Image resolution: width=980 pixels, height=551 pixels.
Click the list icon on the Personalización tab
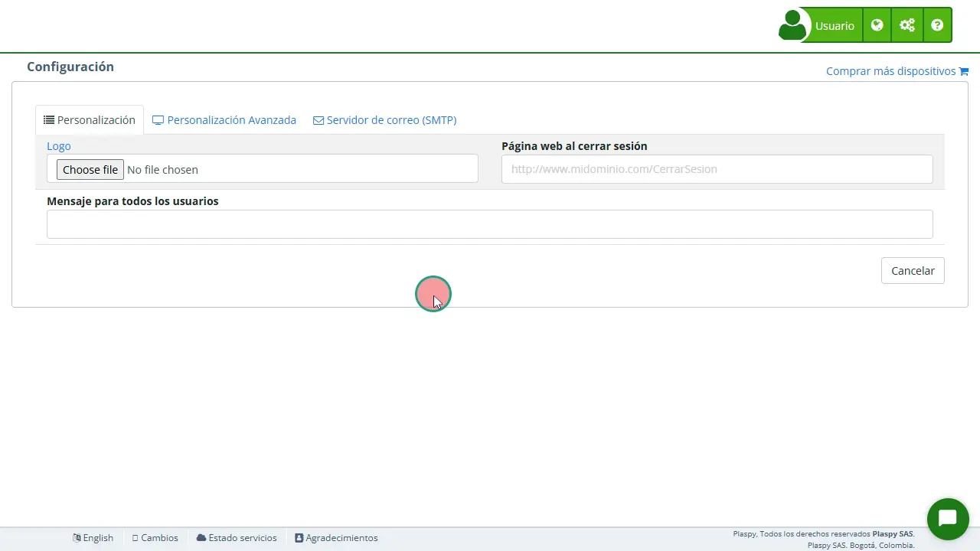[x=49, y=119]
